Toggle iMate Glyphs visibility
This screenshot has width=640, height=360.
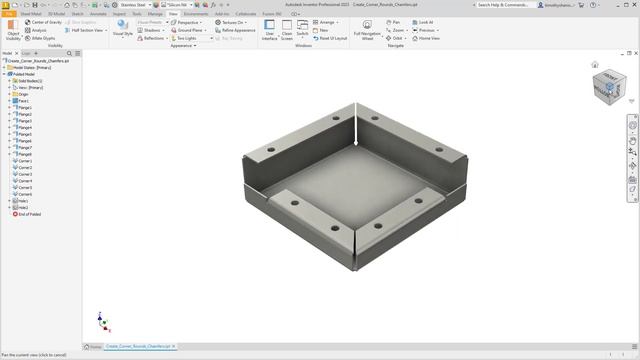pyautogui.click(x=40, y=38)
